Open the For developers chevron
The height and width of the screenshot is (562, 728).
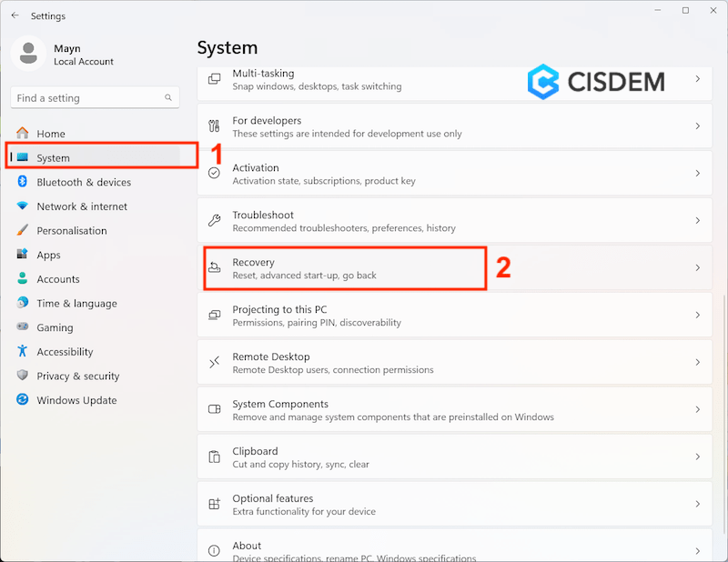[x=698, y=126]
